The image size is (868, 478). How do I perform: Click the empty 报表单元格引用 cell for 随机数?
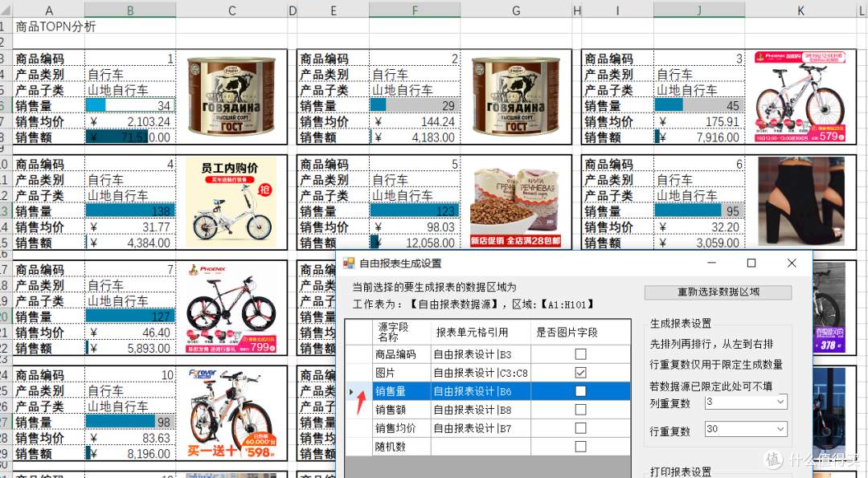[480, 447]
